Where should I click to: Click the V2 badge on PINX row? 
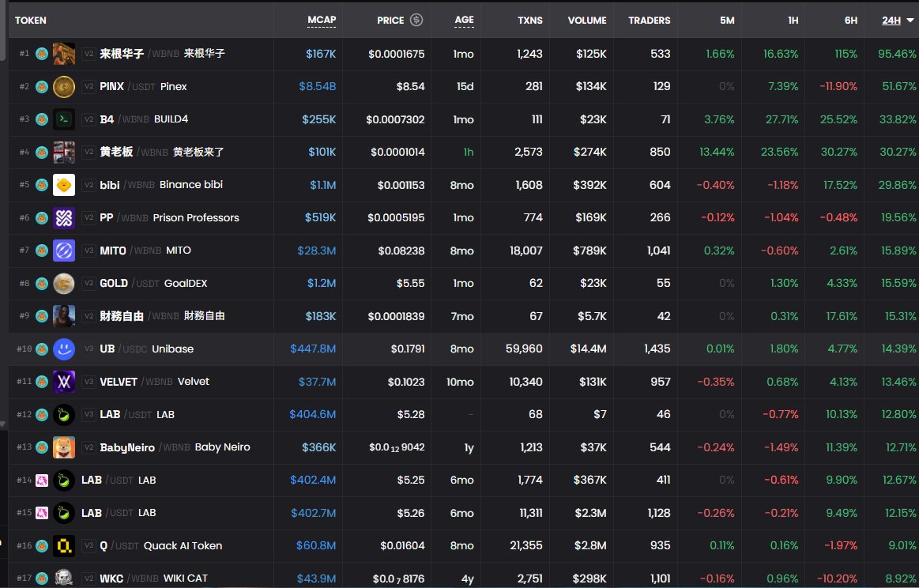89,87
